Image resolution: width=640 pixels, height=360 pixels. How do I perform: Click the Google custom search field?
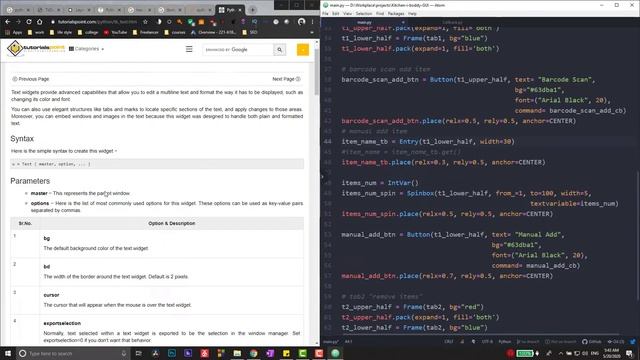[238, 49]
